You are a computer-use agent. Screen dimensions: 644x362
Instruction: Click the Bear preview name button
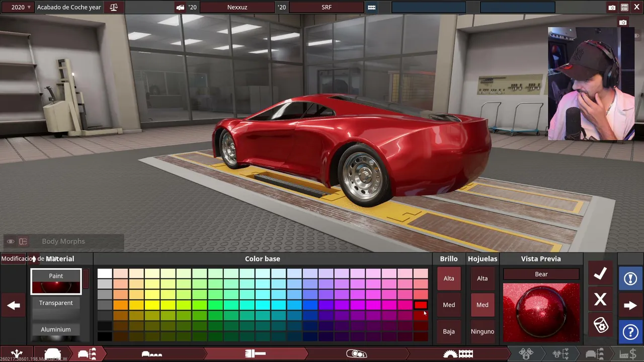[x=541, y=274]
